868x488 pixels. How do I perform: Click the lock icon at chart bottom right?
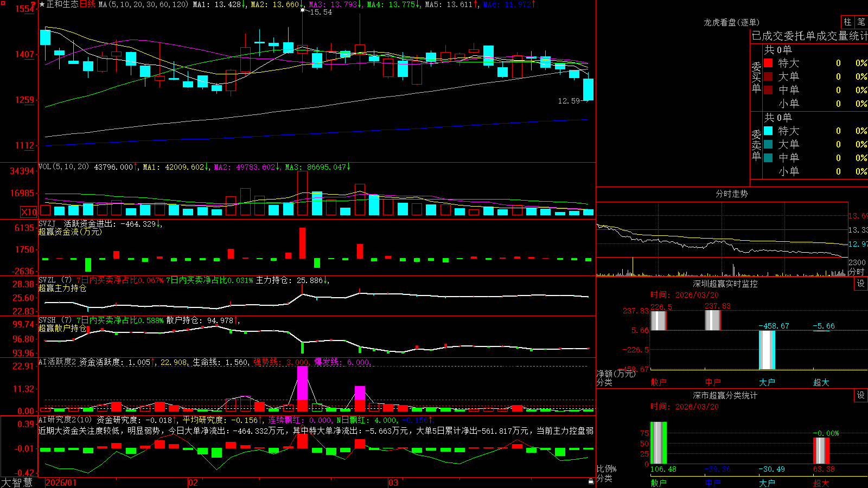[x=591, y=481]
